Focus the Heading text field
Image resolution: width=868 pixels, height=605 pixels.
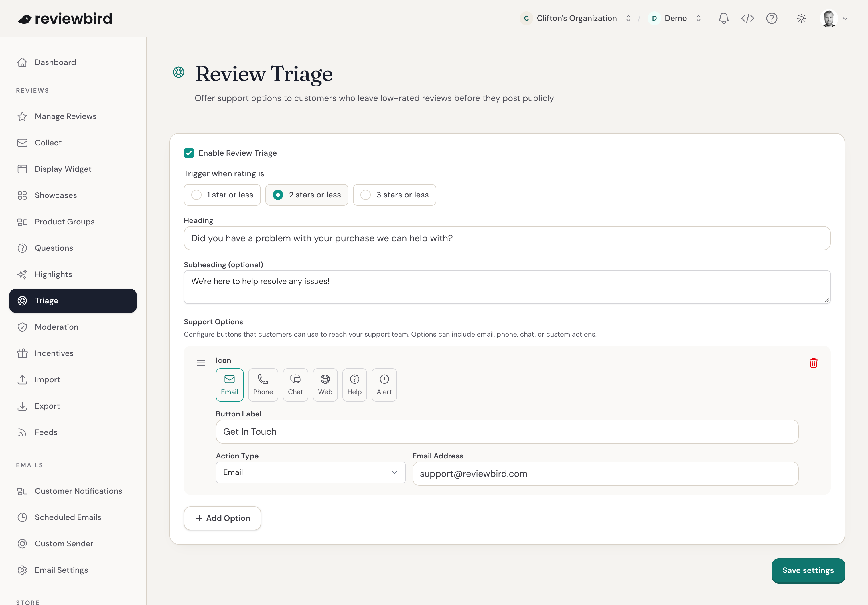[507, 238]
